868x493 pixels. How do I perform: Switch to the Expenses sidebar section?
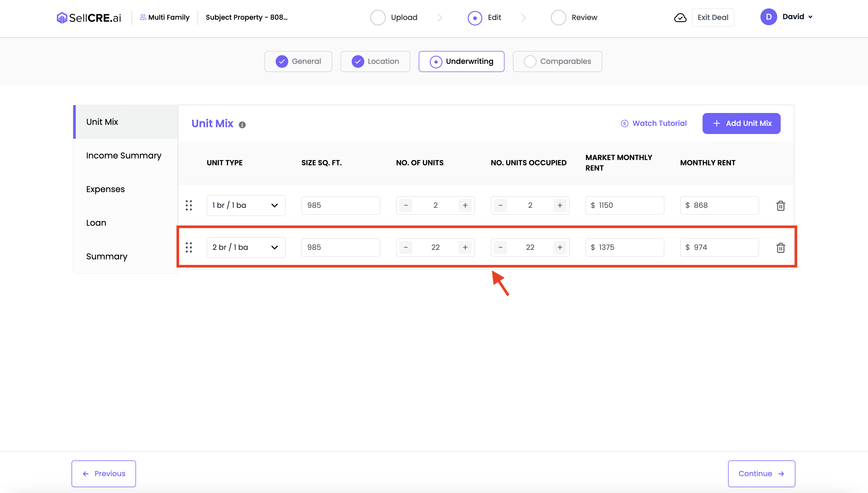pyautogui.click(x=105, y=189)
